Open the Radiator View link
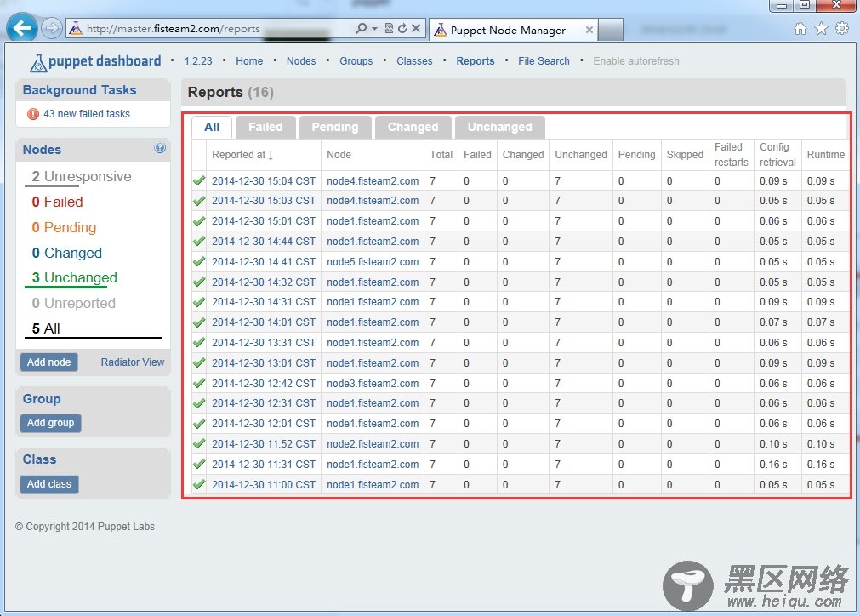The height and width of the screenshot is (616, 860). point(132,362)
